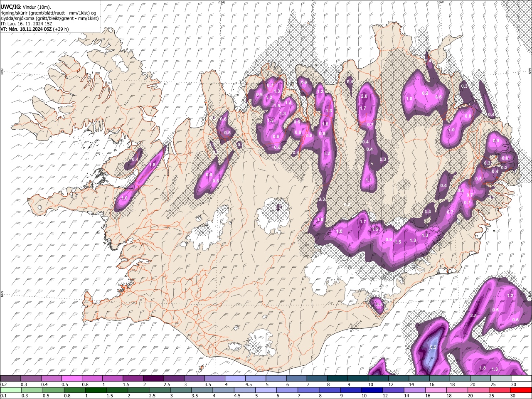
Task: Click the '4.5' label in the green legend row
Action: click(x=237, y=396)
